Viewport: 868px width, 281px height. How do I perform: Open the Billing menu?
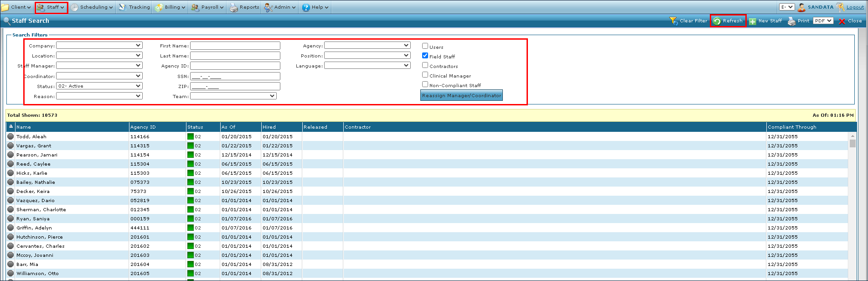pos(170,7)
